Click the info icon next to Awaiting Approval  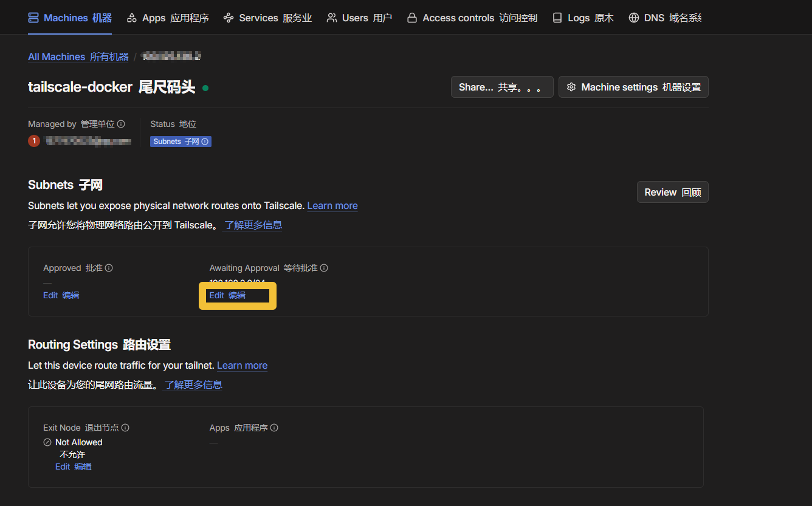pyautogui.click(x=324, y=268)
